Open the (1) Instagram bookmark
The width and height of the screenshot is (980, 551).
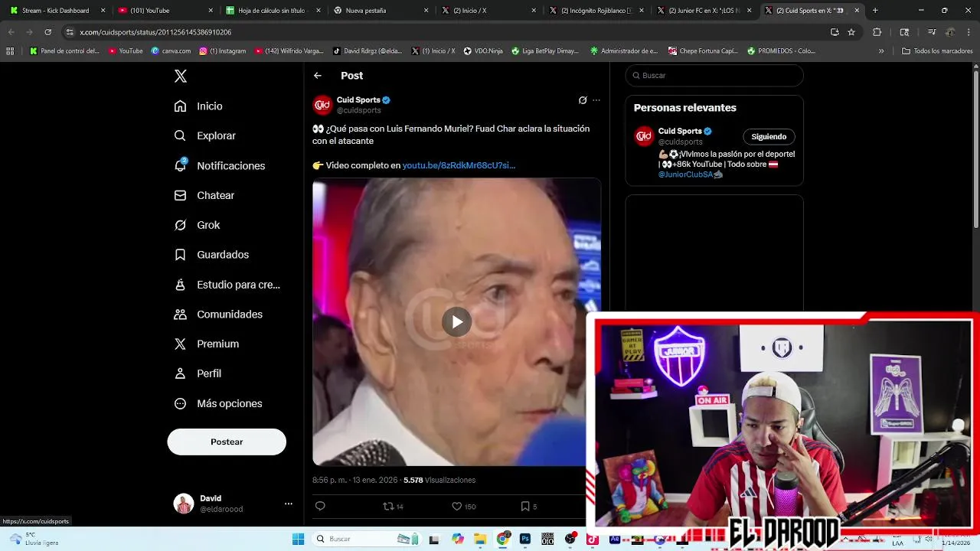pos(223,51)
